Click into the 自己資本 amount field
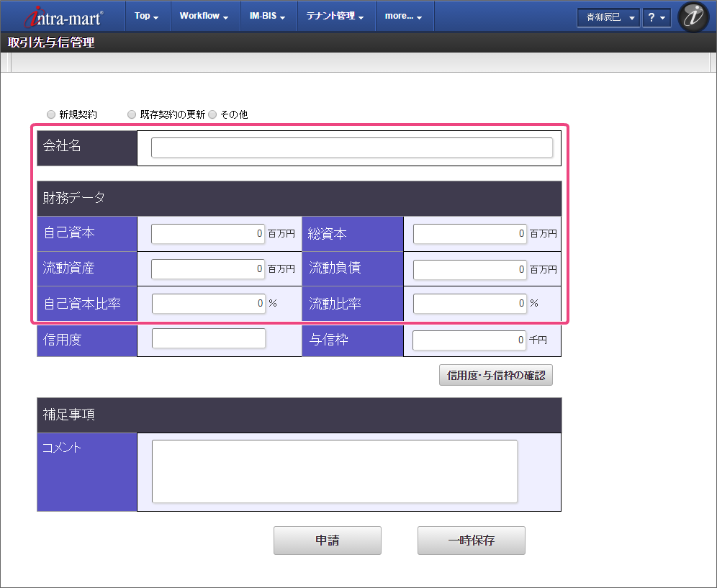 click(x=208, y=234)
